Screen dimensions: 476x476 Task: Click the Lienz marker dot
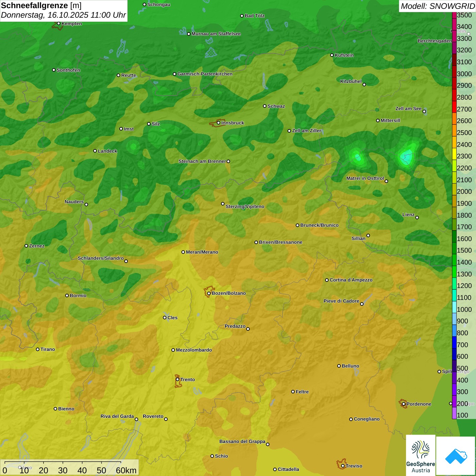417,218
